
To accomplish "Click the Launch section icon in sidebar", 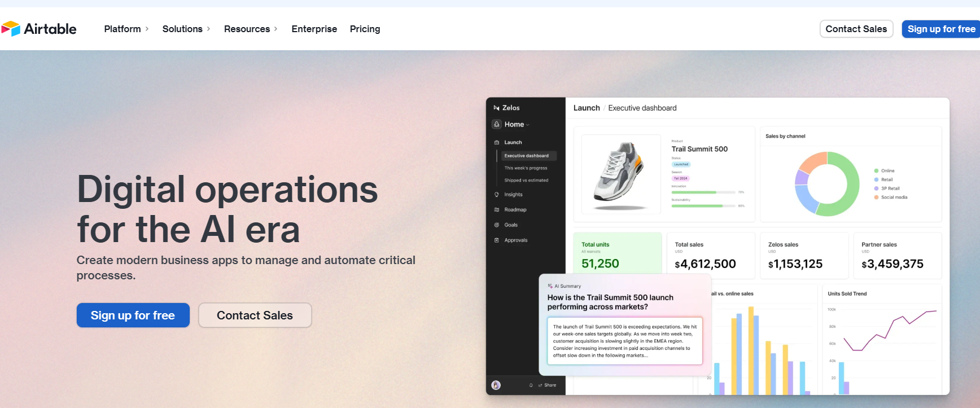I will click(497, 142).
